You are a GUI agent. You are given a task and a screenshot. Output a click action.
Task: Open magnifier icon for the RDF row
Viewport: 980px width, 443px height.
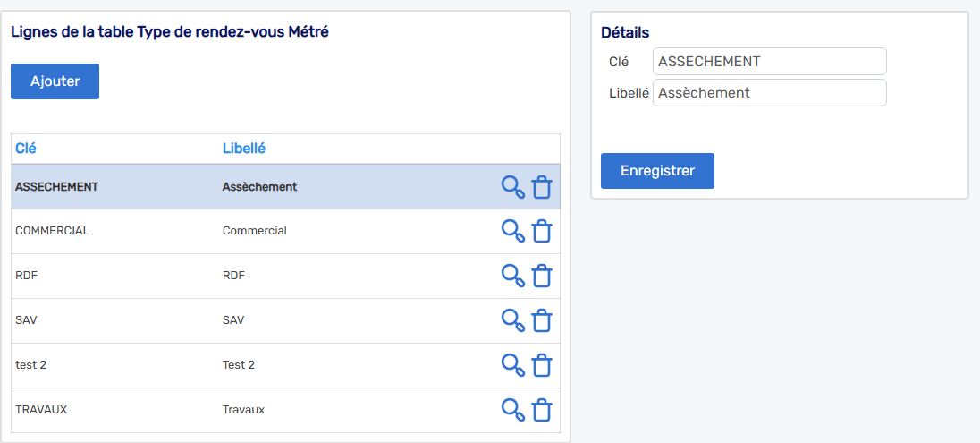(x=513, y=276)
